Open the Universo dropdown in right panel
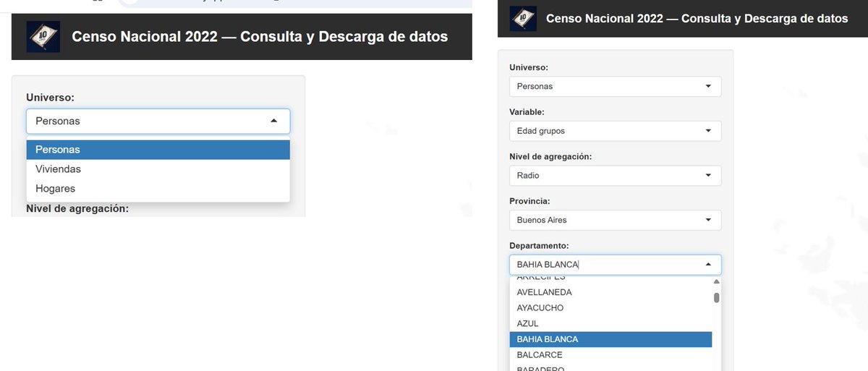The height and width of the screenshot is (371, 868). [x=615, y=86]
